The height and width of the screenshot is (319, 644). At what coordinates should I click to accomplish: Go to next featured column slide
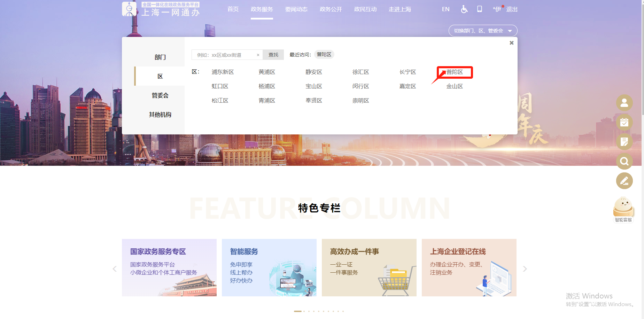pos(525,269)
